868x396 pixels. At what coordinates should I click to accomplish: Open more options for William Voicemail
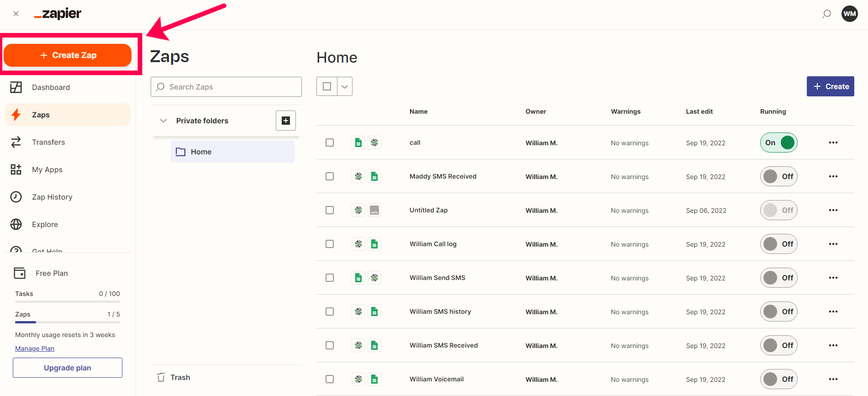[833, 379]
